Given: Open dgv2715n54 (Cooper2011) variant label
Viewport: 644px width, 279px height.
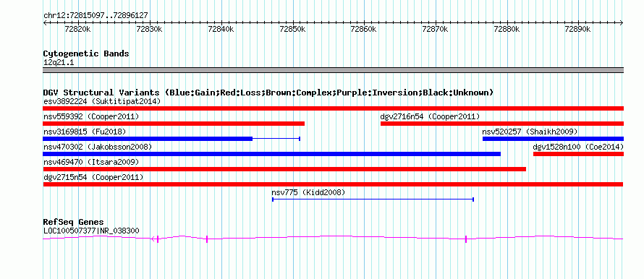Looking at the screenshot, I should (93, 177).
